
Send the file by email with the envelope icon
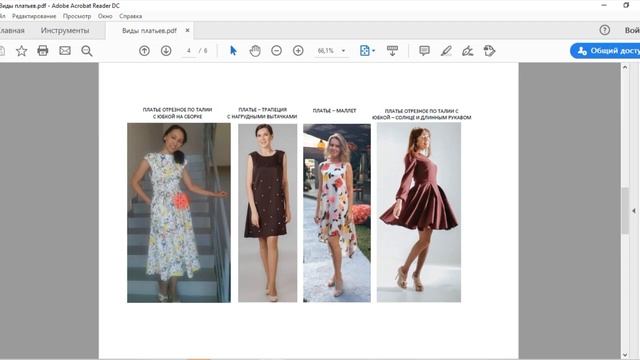65,51
